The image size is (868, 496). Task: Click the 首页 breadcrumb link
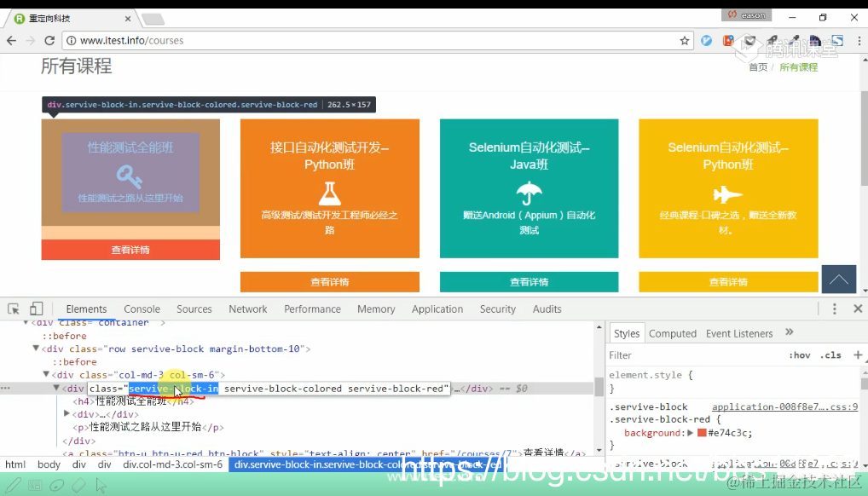(x=758, y=67)
